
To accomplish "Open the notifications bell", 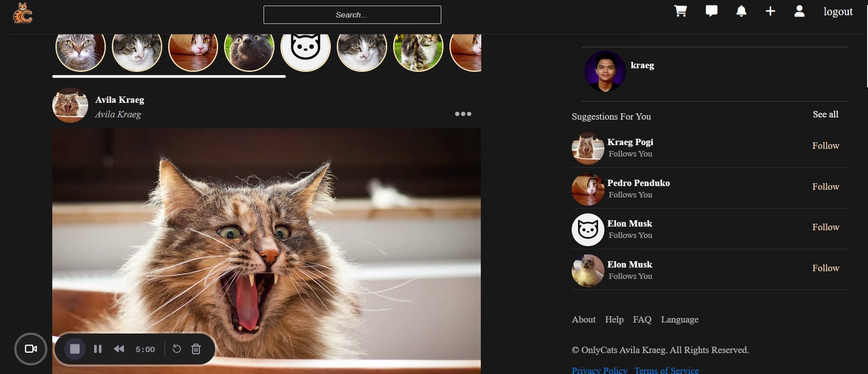I will pos(741,11).
